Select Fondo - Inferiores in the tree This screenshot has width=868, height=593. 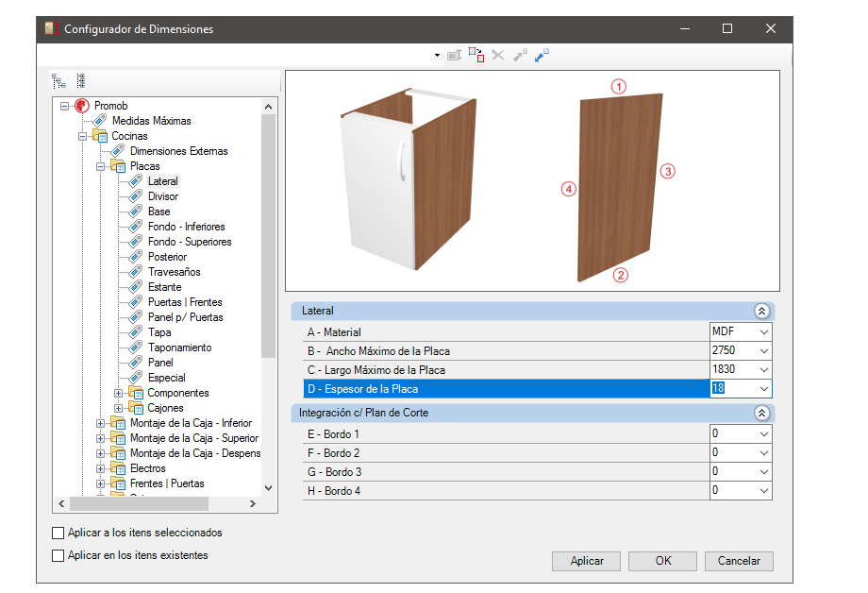pyautogui.click(x=187, y=227)
